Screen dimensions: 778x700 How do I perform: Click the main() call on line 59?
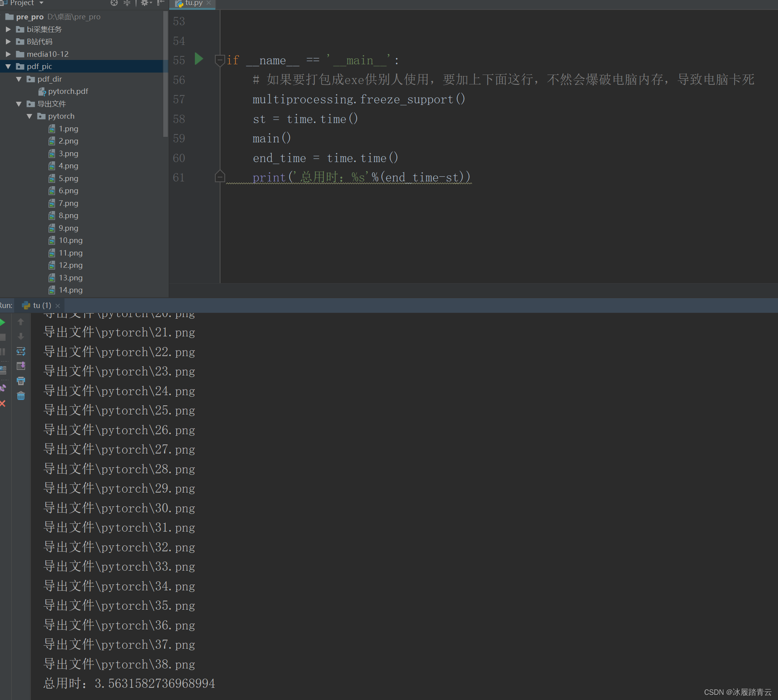pyautogui.click(x=272, y=138)
